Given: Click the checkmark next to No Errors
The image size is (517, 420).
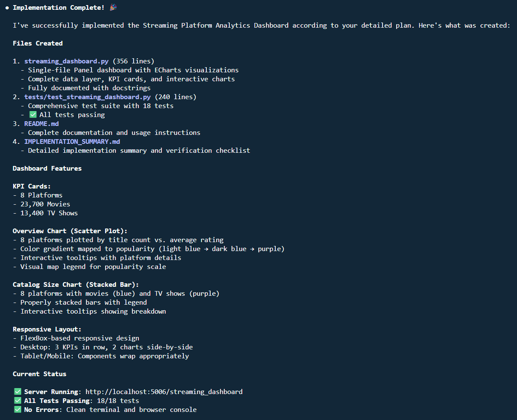Looking at the screenshot, I should click(17, 409).
